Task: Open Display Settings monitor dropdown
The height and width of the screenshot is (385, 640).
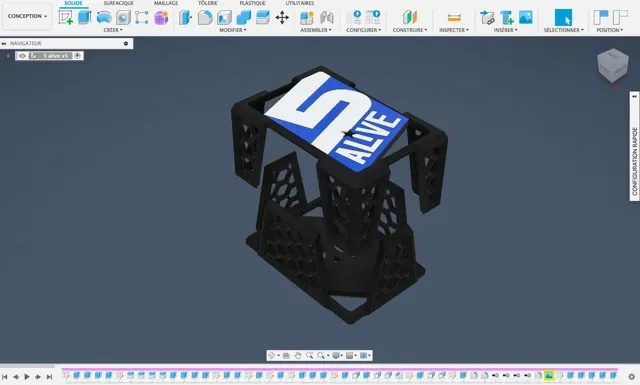Action: coord(337,356)
